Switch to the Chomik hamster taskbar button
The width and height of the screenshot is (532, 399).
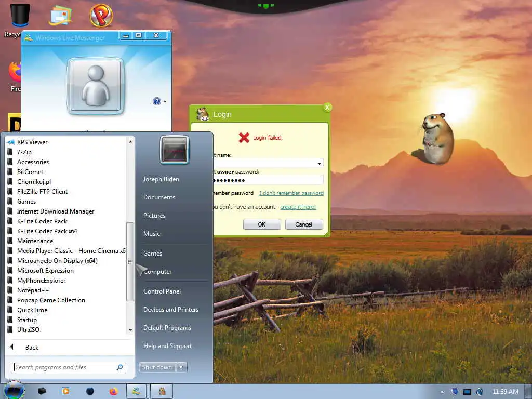pyautogui.click(x=162, y=391)
